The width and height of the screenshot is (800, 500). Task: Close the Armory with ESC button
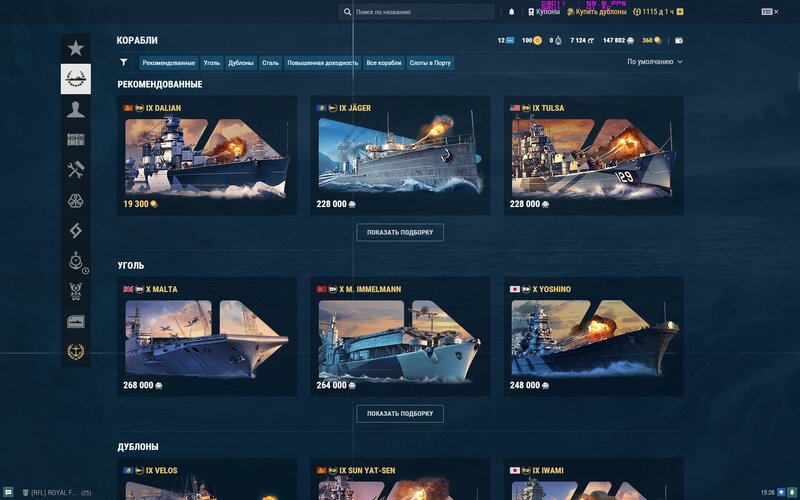pyautogui.click(x=769, y=12)
